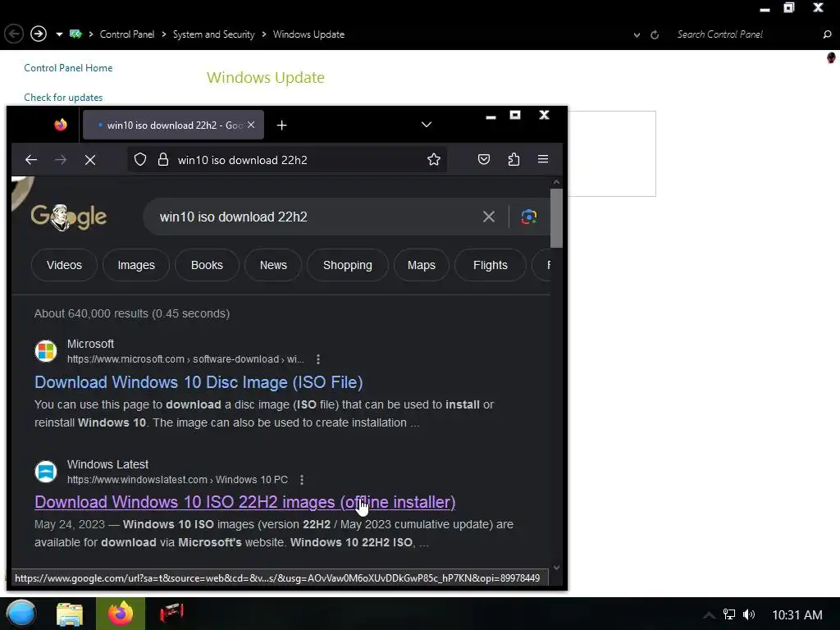
Task: Refresh the Control Panel window
Action: click(x=655, y=34)
